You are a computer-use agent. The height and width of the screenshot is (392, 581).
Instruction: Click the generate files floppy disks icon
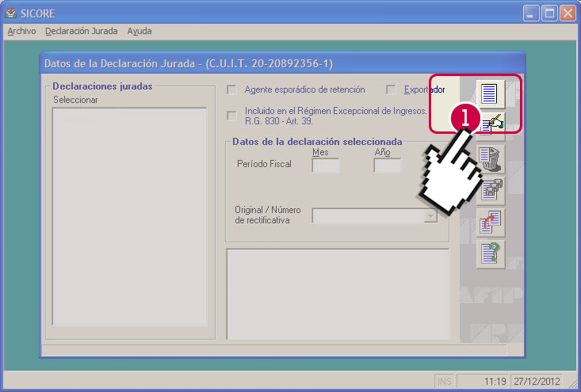[491, 191]
